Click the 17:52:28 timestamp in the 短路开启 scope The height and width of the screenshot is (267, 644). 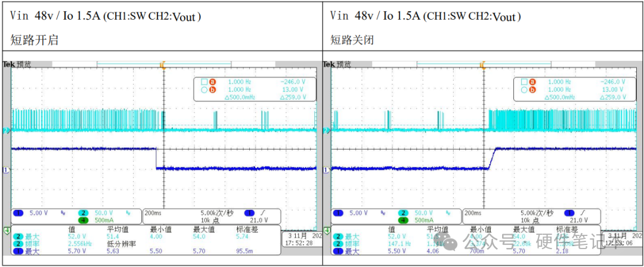(298, 243)
